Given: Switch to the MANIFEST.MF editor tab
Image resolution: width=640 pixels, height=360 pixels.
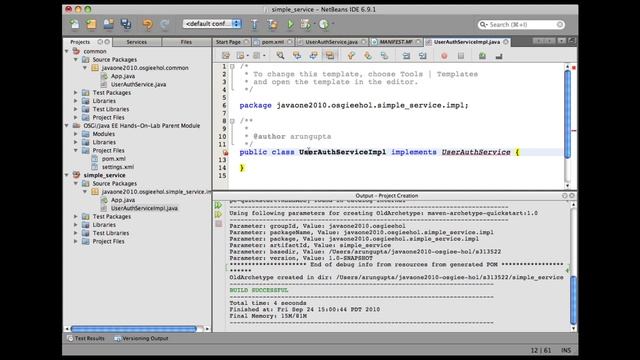Looking at the screenshot, I should [x=396, y=42].
